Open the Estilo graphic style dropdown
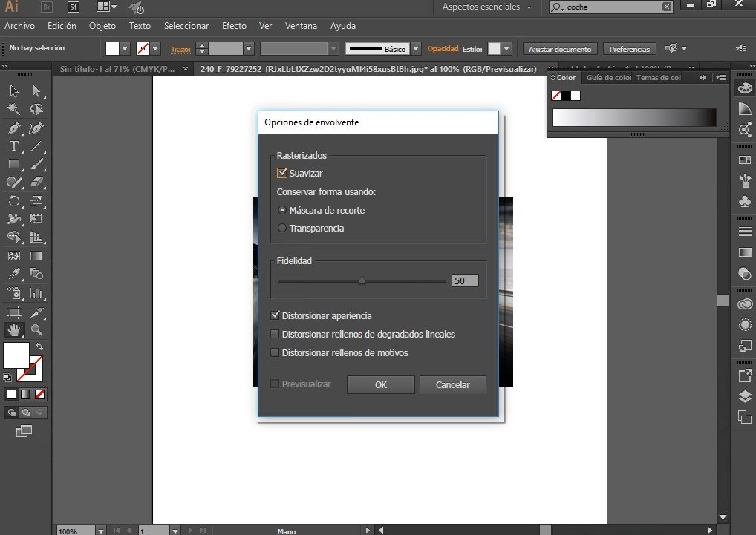This screenshot has width=756, height=535. [506, 49]
